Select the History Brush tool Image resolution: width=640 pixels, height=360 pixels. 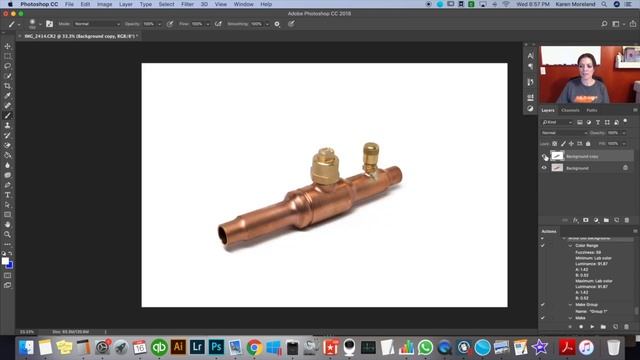(7, 135)
